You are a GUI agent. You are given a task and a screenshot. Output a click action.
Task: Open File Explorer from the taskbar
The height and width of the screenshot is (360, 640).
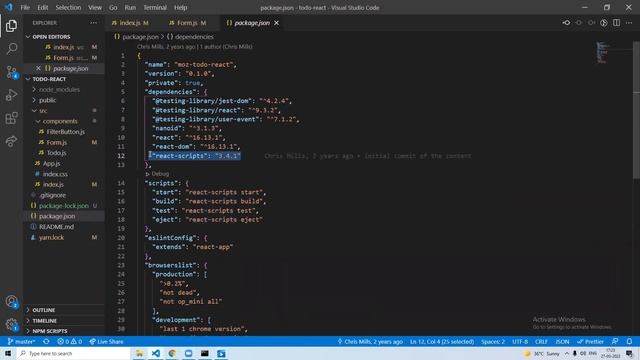point(139,353)
